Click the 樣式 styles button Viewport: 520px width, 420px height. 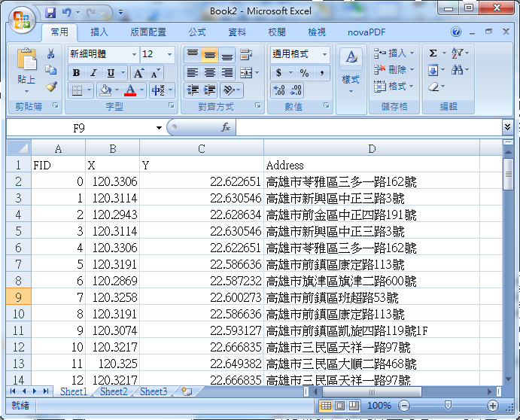click(x=350, y=69)
